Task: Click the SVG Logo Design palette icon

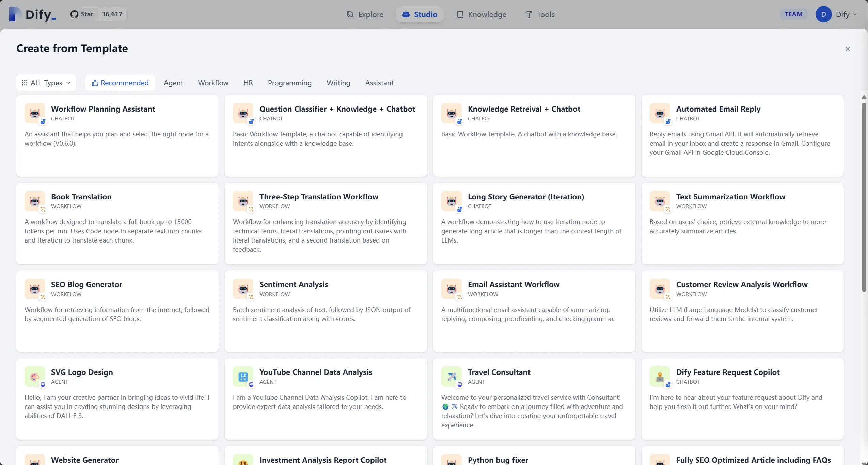Action: click(x=34, y=377)
